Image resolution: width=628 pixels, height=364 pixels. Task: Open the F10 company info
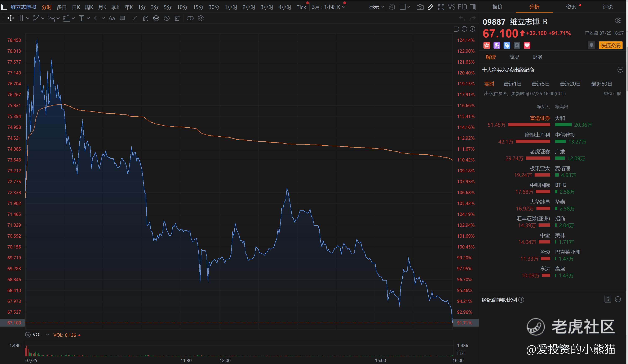click(x=462, y=7)
